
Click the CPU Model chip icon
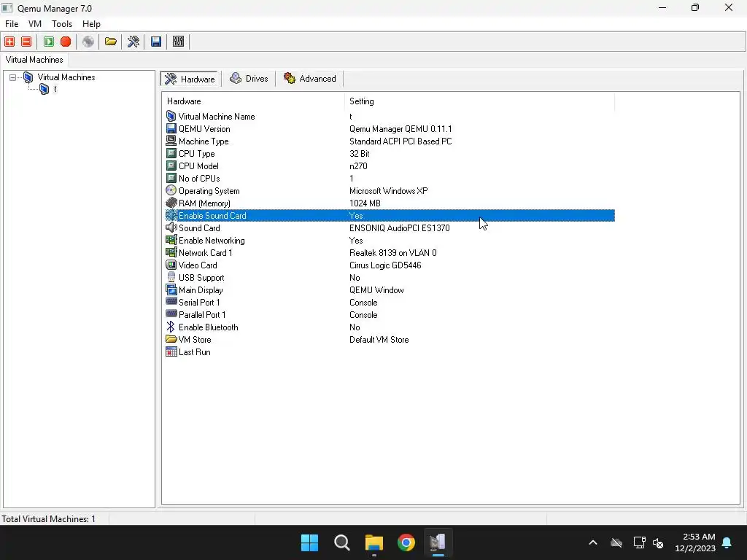pyautogui.click(x=171, y=166)
